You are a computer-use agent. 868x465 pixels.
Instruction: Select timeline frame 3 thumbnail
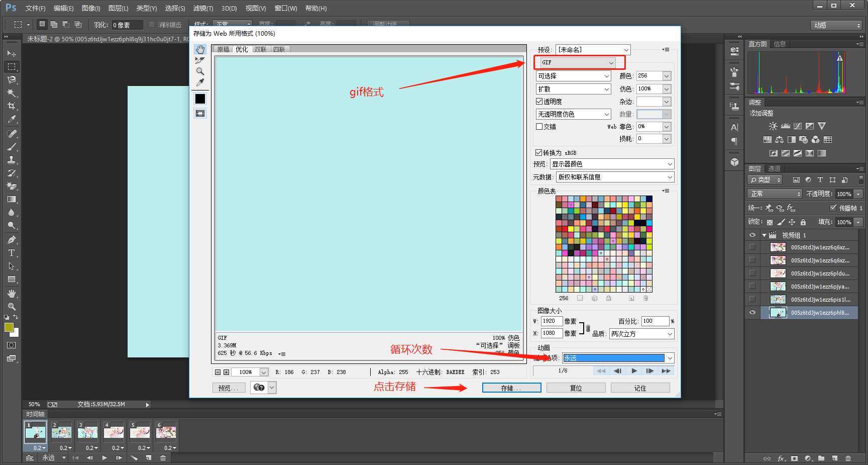[x=87, y=432]
